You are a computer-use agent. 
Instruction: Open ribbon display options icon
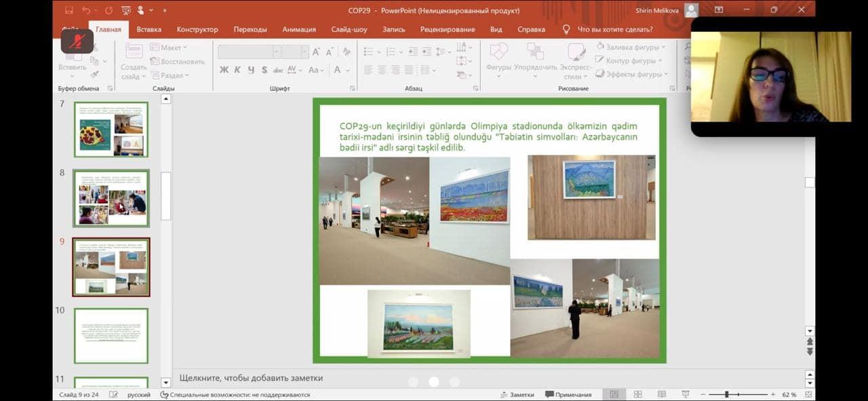coord(719,10)
